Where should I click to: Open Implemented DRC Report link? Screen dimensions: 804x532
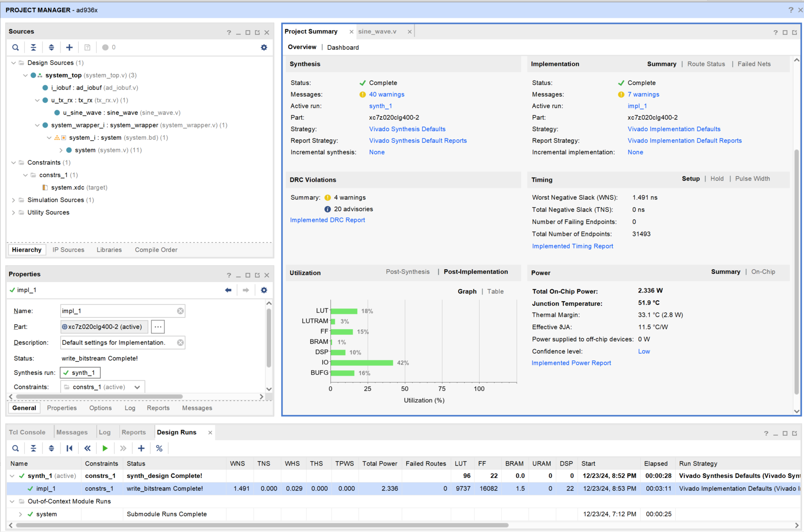327,220
